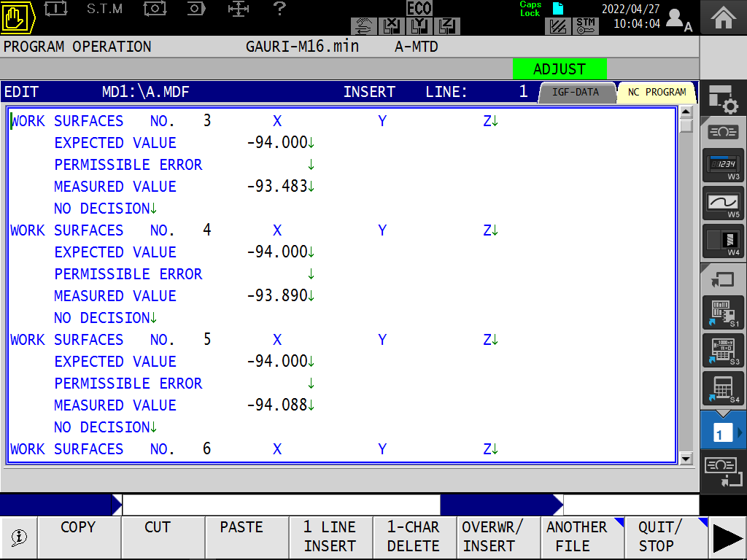The width and height of the screenshot is (747, 560).
Task: Select the NC PROGRAM tab
Action: (x=656, y=93)
